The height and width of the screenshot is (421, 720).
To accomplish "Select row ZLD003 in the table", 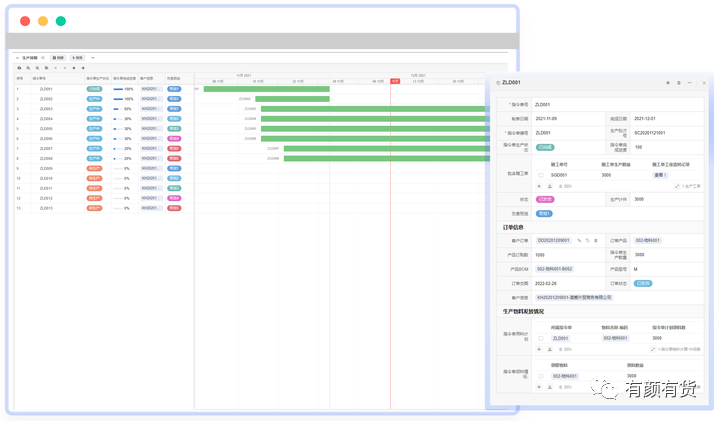I will 104,109.
